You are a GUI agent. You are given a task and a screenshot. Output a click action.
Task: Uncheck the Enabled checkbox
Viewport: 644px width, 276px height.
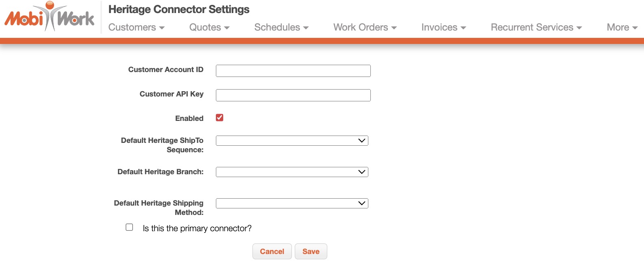tap(220, 118)
